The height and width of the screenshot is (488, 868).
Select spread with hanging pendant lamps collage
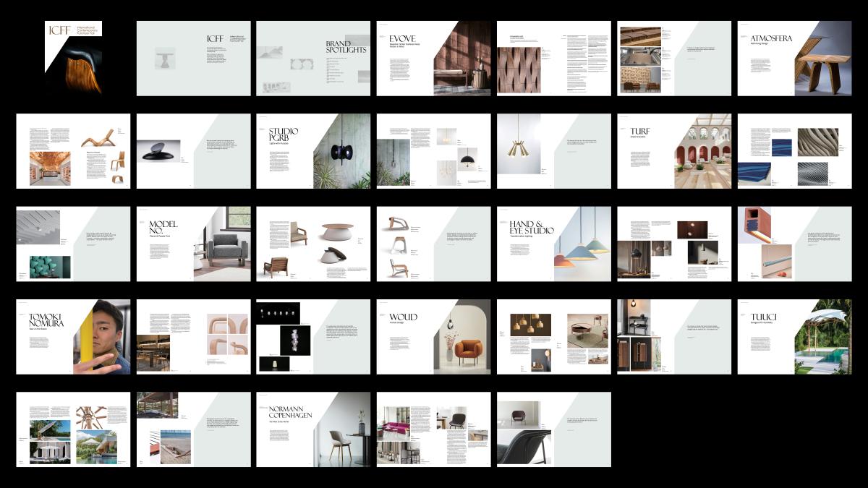coord(674,244)
